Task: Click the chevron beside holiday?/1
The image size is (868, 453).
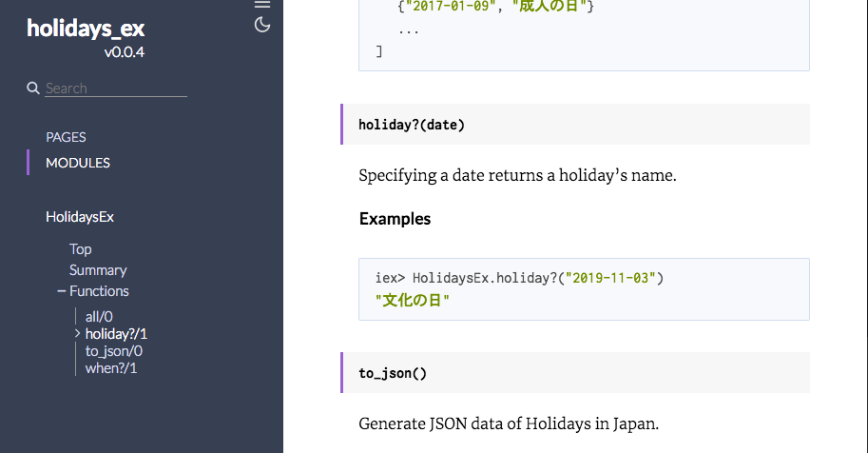Action: (78, 333)
